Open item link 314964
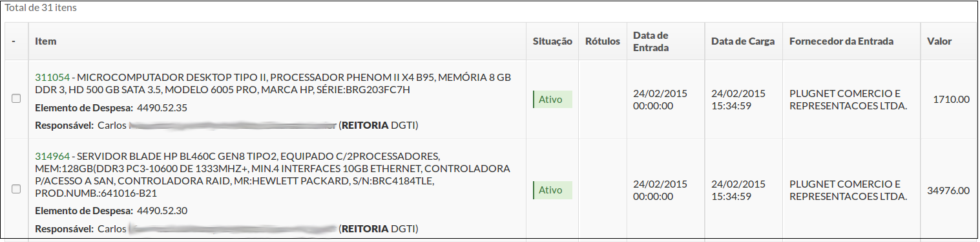The image size is (980, 242). 52,157
